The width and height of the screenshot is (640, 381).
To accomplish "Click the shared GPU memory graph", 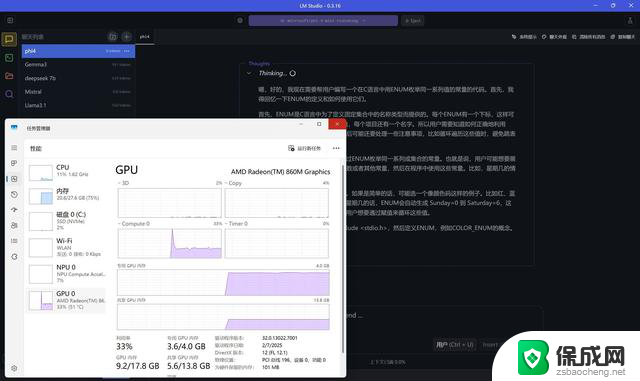I will (223, 317).
